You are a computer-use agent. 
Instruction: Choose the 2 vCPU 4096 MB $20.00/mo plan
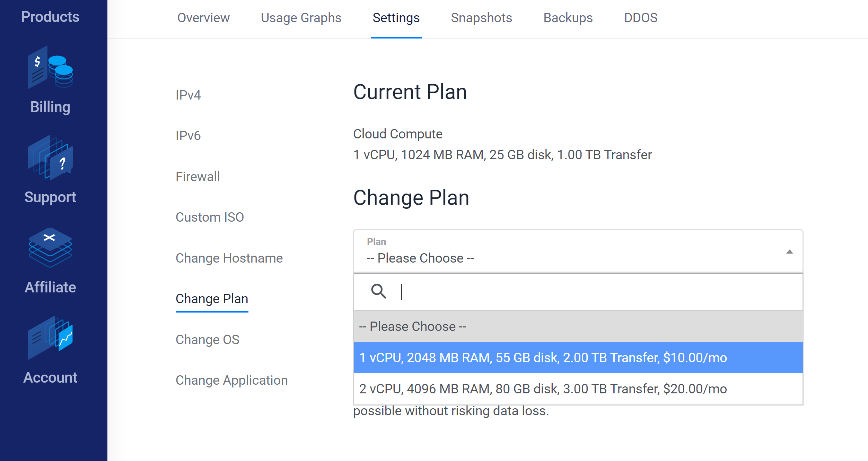(x=578, y=389)
